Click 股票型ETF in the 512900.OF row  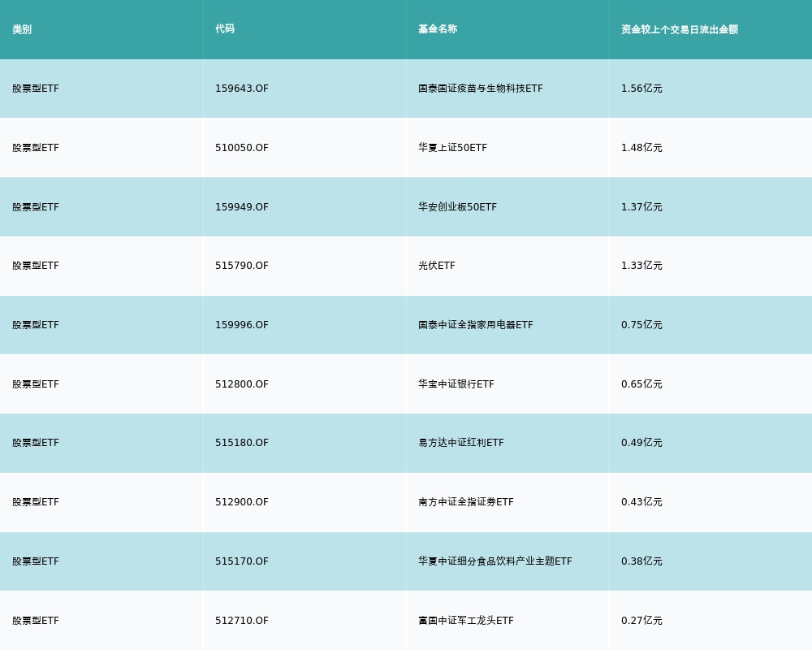click(x=36, y=502)
